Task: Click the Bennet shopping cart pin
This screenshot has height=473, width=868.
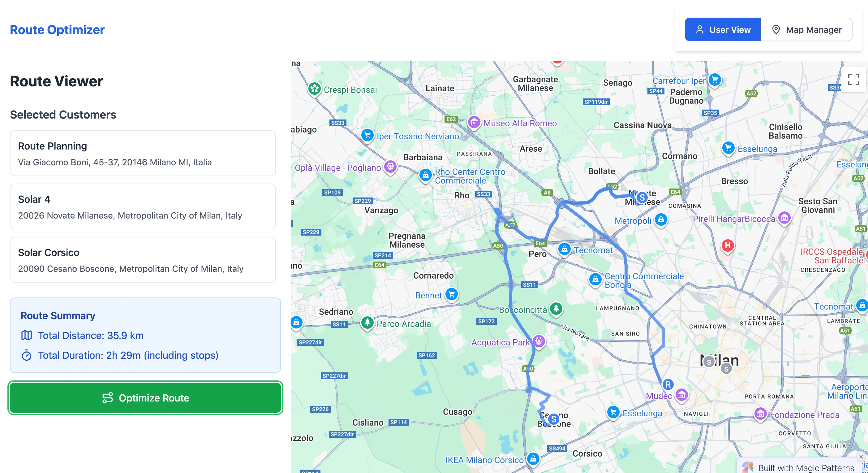Action: (452, 294)
